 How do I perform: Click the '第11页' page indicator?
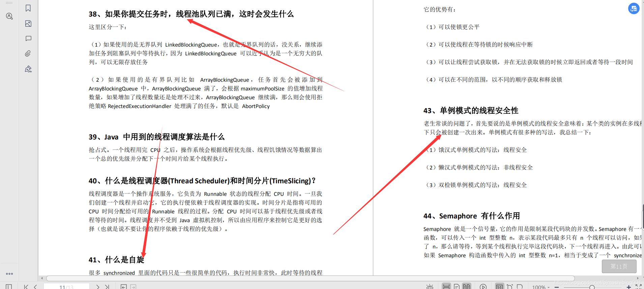(x=619, y=266)
